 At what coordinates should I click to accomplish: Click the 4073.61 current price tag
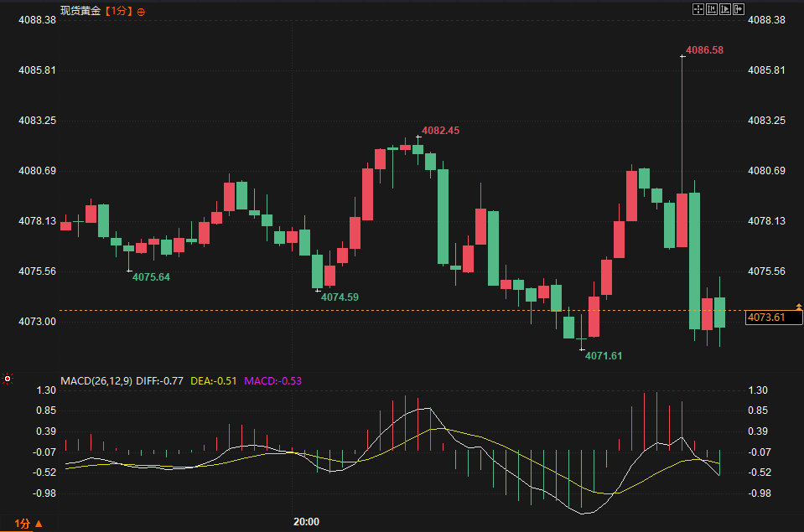(774, 318)
